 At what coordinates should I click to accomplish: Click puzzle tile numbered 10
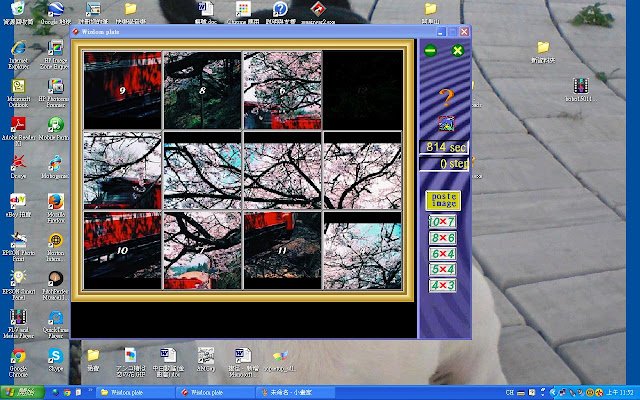(x=122, y=250)
